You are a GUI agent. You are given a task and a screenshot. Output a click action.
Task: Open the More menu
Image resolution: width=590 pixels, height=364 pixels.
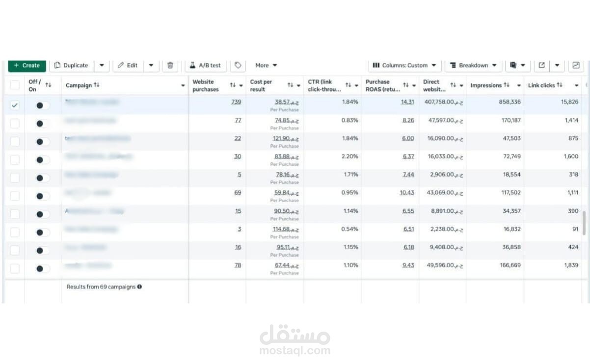pyautogui.click(x=266, y=65)
